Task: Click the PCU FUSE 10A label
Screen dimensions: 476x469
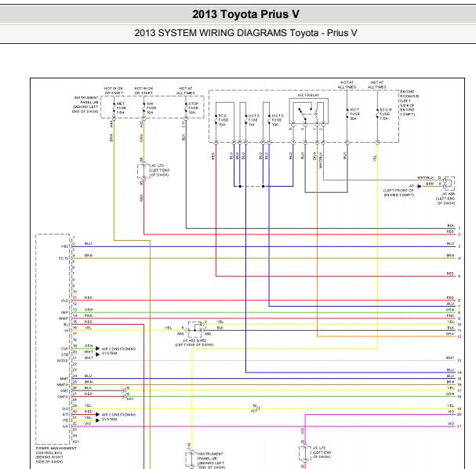Action: 223,120
